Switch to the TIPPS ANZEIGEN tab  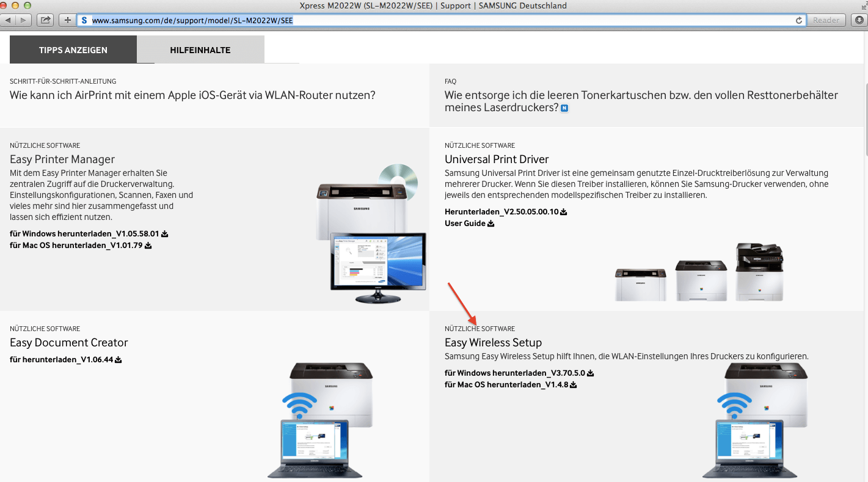(73, 50)
